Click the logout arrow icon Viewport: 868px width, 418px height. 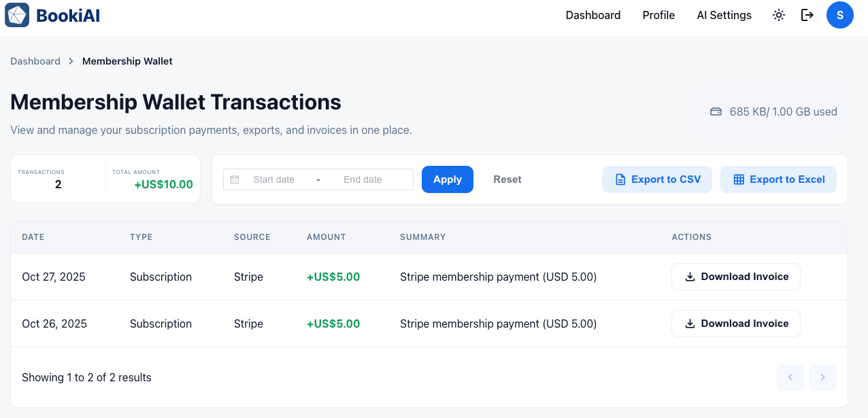coord(807,15)
